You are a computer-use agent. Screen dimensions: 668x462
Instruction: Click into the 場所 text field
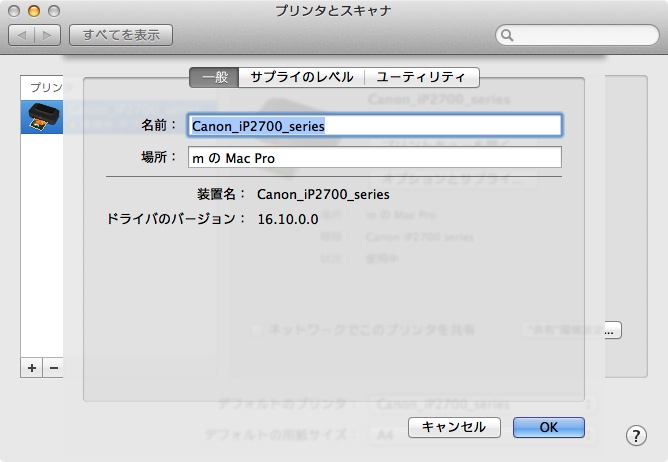[374, 157]
